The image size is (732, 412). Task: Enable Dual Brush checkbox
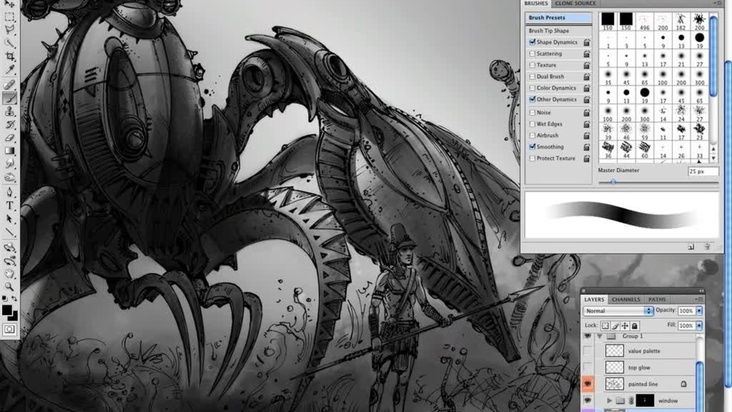tap(532, 77)
